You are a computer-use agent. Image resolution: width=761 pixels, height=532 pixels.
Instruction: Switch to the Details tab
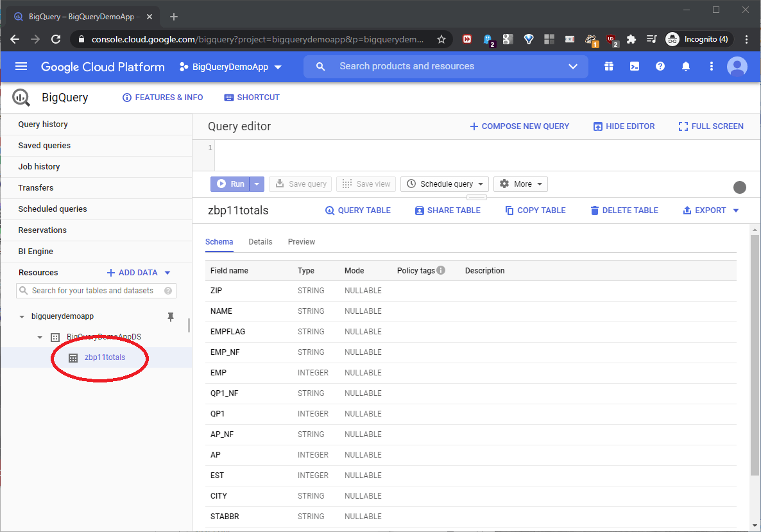coord(260,242)
